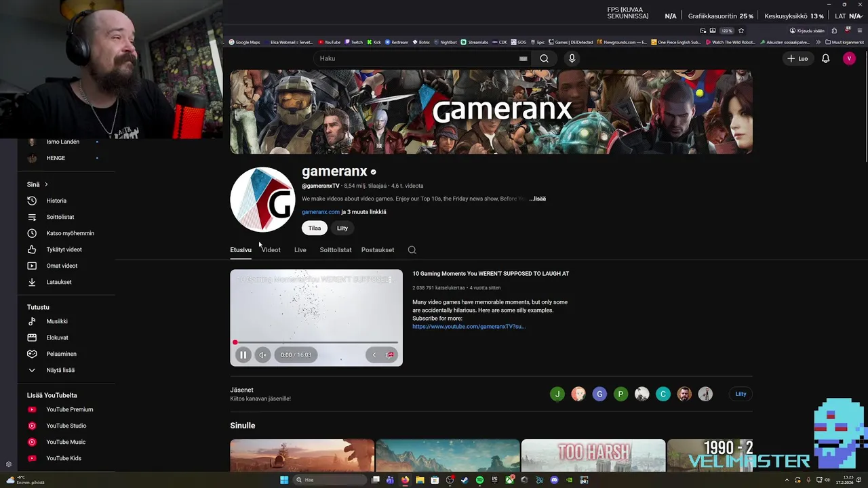Image resolution: width=868 pixels, height=488 pixels.
Task: Expand the Sinä section chevron
Action: click(46, 184)
